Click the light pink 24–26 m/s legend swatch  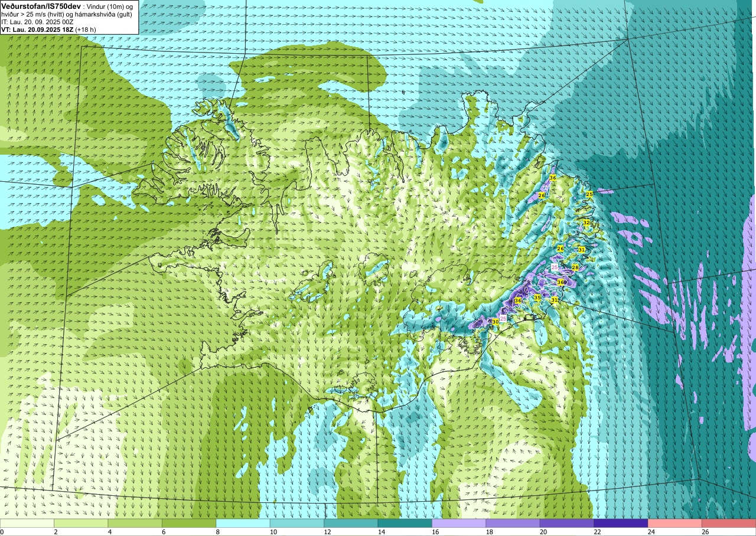[675, 523]
